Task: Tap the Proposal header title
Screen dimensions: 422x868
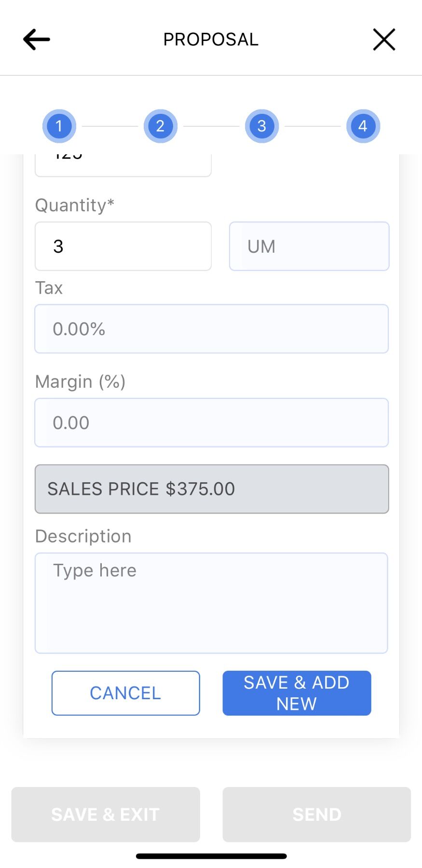Action: (211, 40)
